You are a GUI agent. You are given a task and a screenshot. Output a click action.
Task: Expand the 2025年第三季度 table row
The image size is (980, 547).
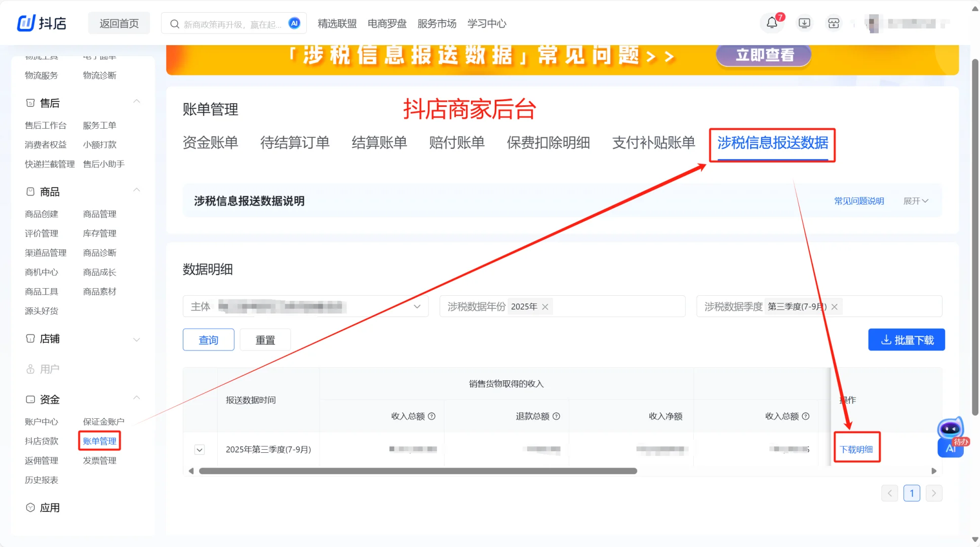(x=200, y=450)
